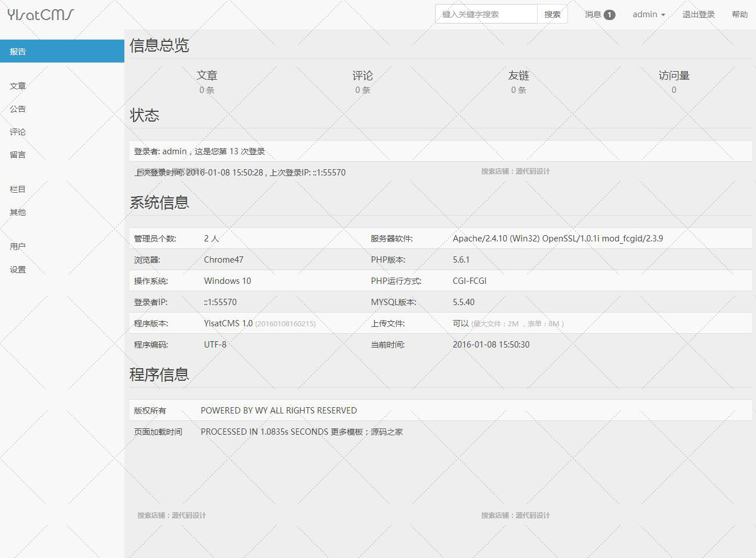
Task: Click 其他 in the sidebar
Action: click(x=18, y=212)
